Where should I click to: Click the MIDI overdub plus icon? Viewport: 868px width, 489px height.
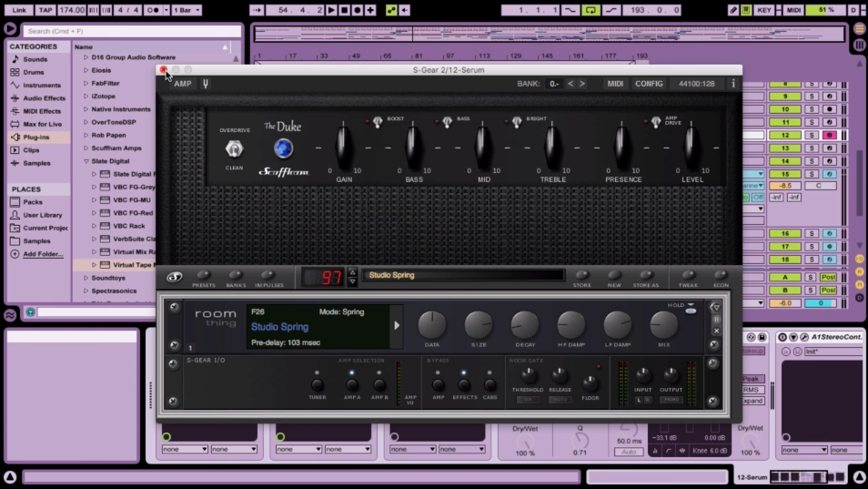tap(370, 10)
